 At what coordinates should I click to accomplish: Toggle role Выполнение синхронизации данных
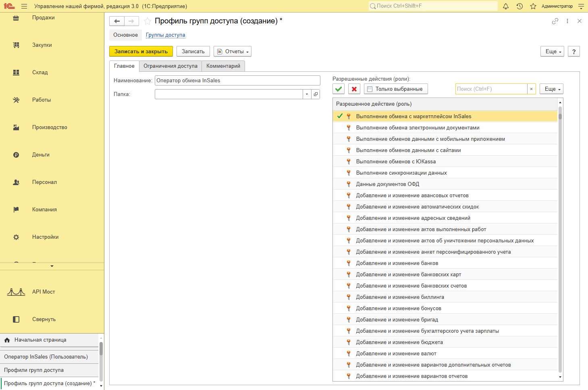point(445,173)
